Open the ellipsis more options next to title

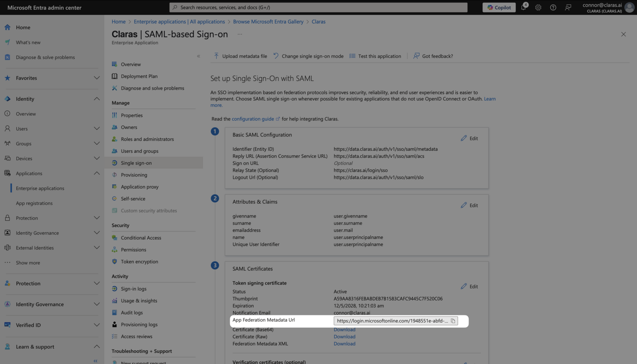click(x=240, y=34)
